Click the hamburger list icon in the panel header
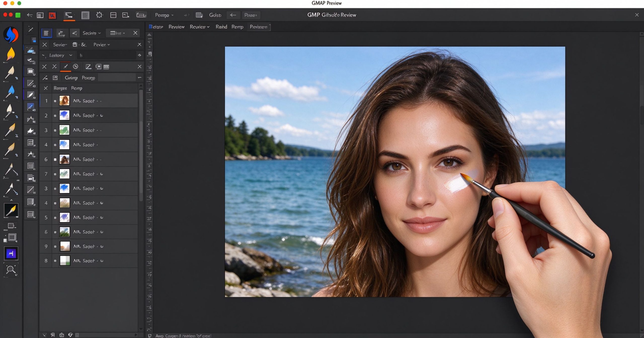The width and height of the screenshot is (644, 338). [46, 33]
